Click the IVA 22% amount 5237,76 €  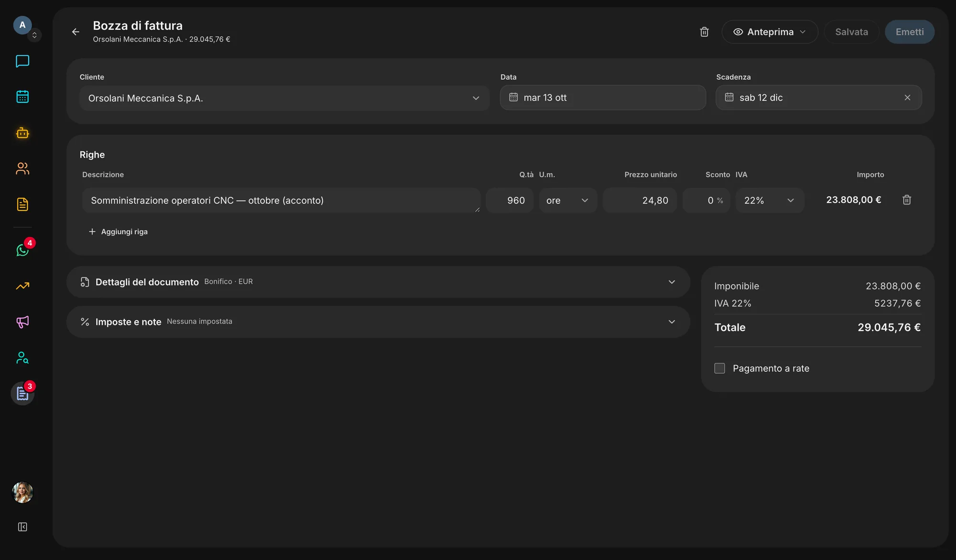(897, 303)
